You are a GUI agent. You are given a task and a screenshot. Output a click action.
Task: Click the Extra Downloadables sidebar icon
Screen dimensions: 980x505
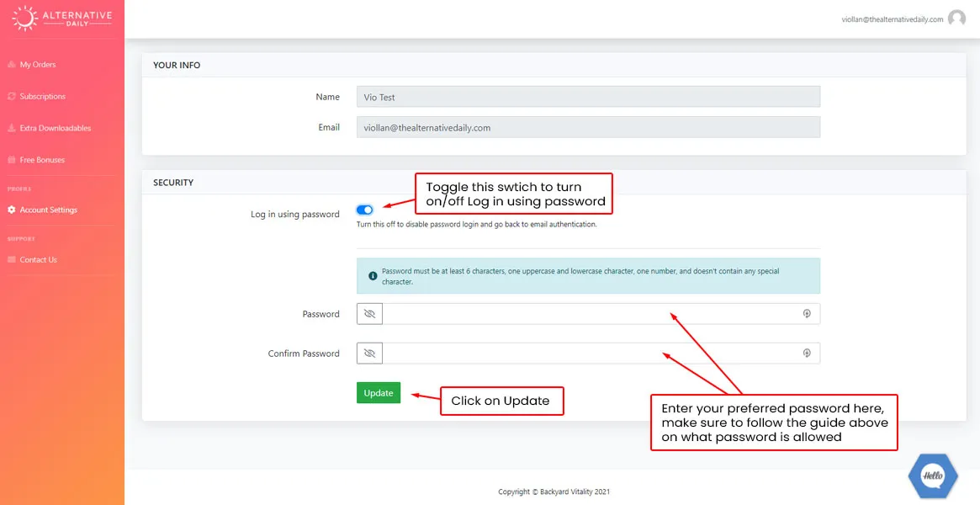click(x=12, y=129)
